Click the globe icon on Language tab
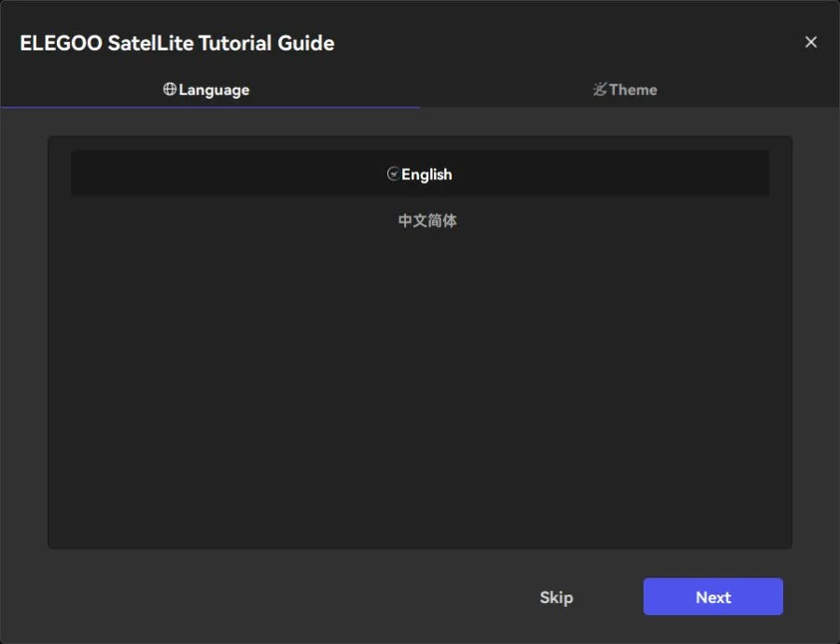This screenshot has height=644, width=840. point(170,90)
